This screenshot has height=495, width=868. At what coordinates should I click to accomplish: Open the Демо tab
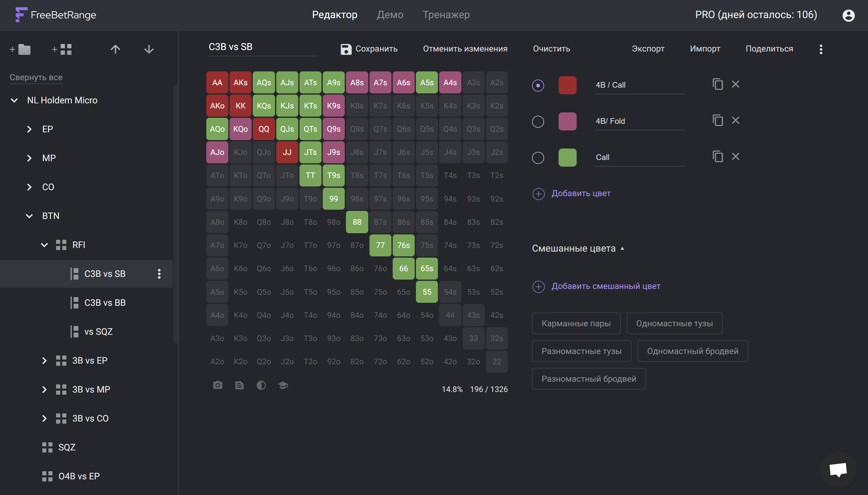390,15
